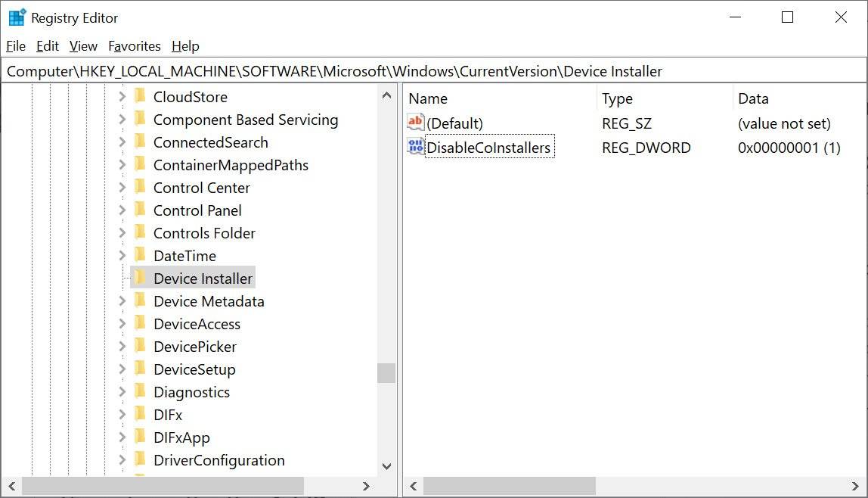Click the registry path address bar
The image size is (868, 498).
point(434,71)
